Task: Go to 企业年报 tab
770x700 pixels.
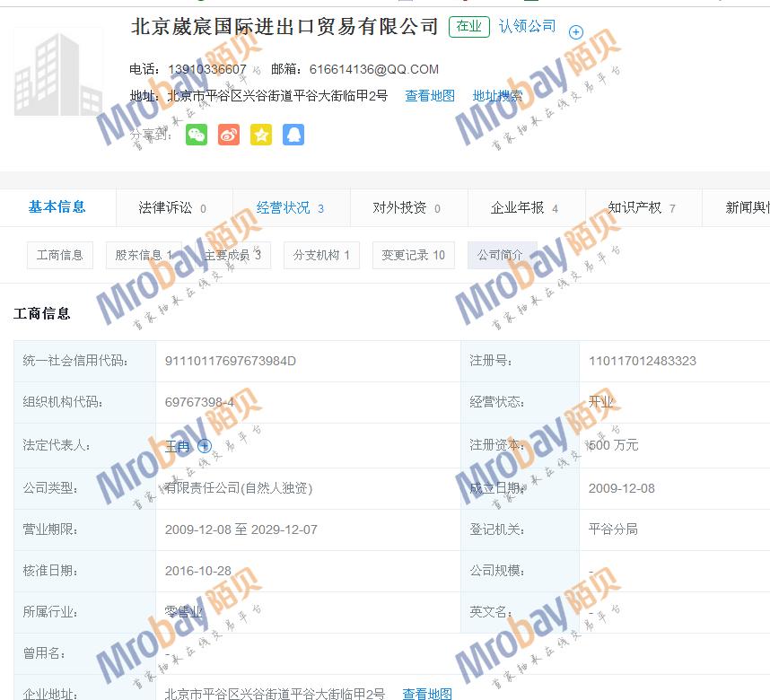Action: click(524, 208)
